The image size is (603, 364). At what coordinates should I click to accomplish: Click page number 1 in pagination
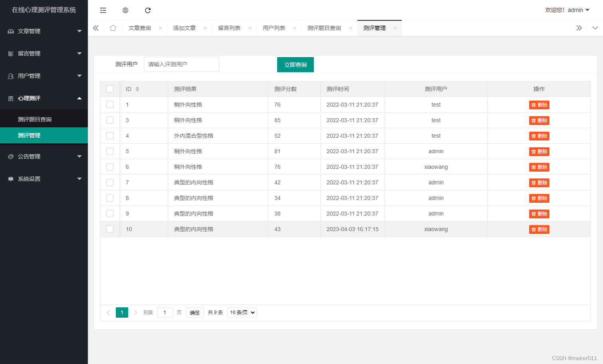(122, 313)
